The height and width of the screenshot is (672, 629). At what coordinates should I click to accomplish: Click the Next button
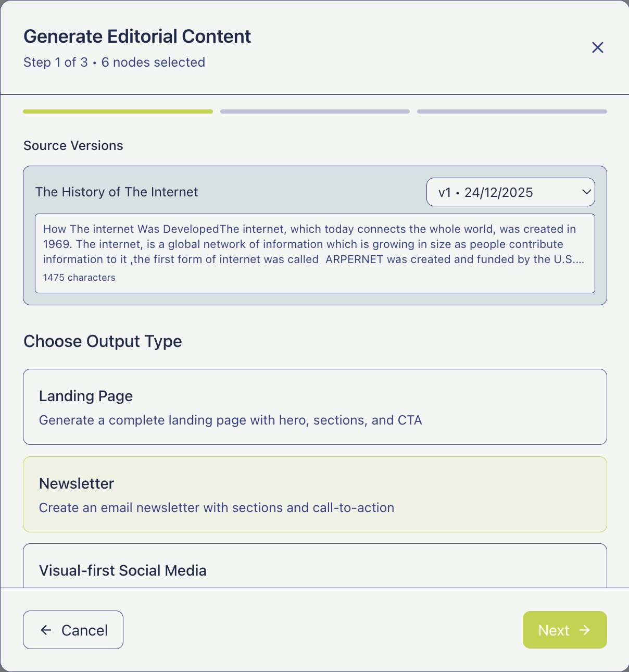click(x=564, y=630)
